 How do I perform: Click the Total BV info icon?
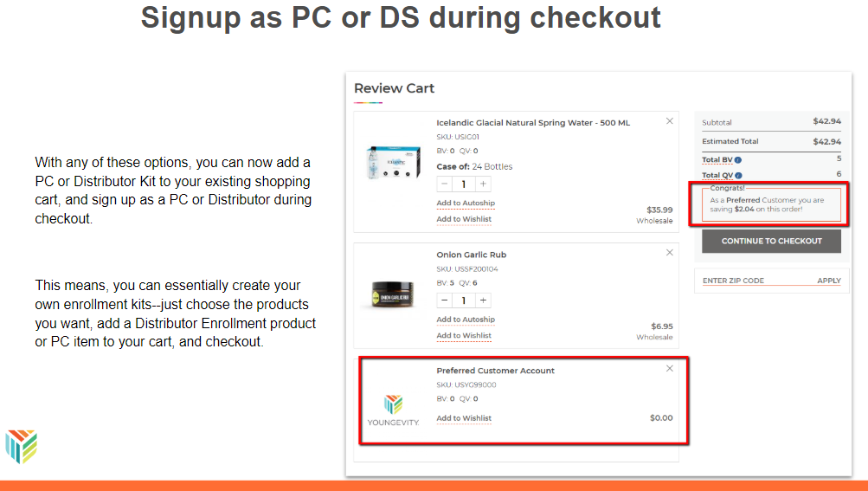click(737, 159)
